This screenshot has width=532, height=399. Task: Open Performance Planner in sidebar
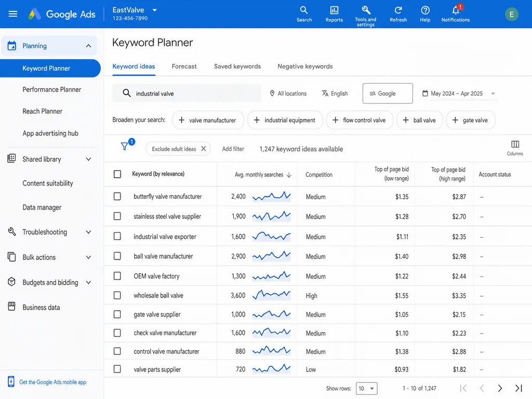[x=52, y=89]
